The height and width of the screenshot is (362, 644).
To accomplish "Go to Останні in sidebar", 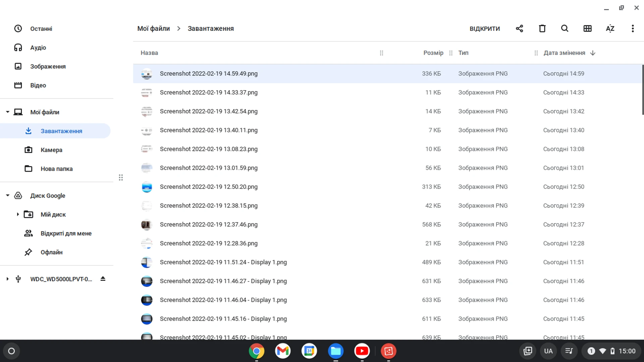I will 41,29.
